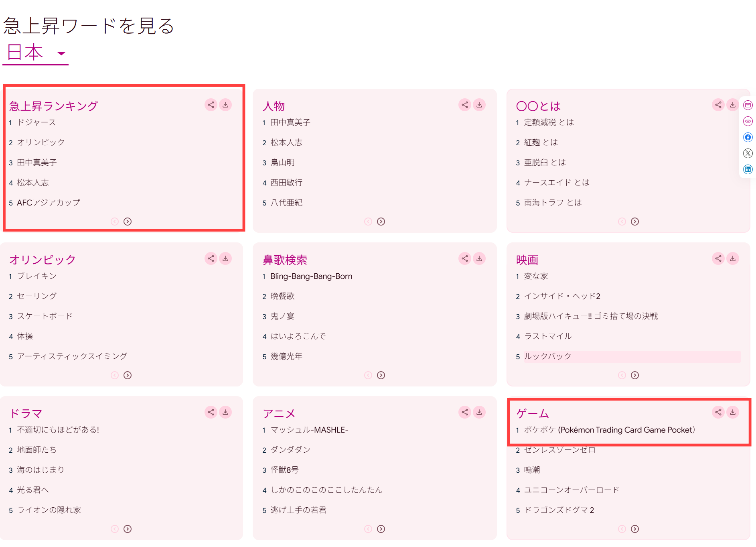Image resolution: width=756 pixels, height=547 pixels.
Task: Open 劇場版ハイキュー!! ゴミ捨て場の決戦 entry
Action: click(x=591, y=316)
